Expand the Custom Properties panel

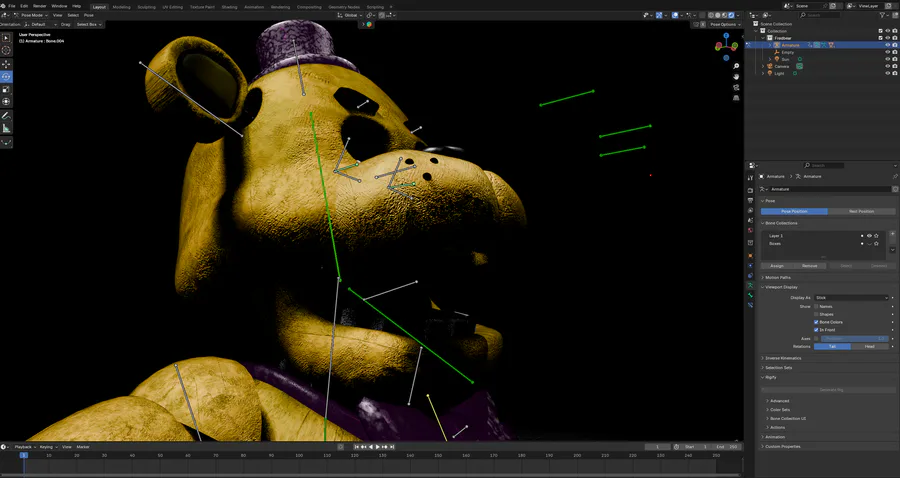tap(782, 446)
